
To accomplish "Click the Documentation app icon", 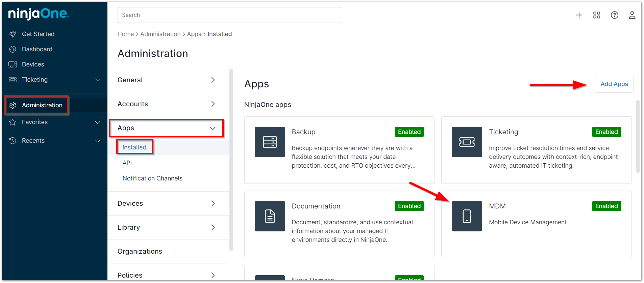I will (270, 216).
